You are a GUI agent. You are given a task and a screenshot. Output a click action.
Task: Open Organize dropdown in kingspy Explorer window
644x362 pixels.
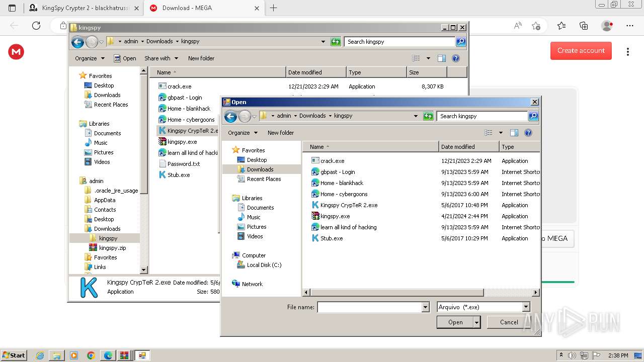point(90,58)
